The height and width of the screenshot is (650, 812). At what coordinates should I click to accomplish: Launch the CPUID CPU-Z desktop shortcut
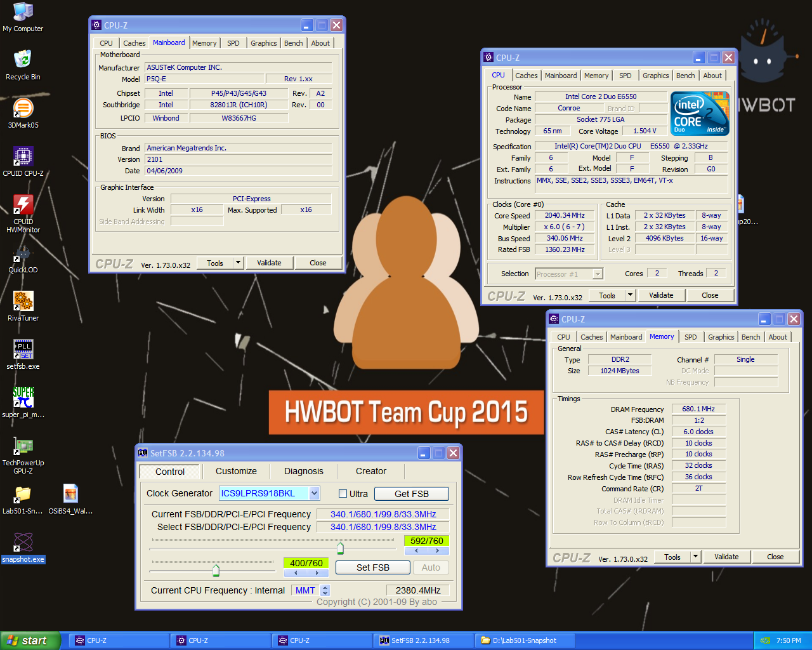point(23,162)
